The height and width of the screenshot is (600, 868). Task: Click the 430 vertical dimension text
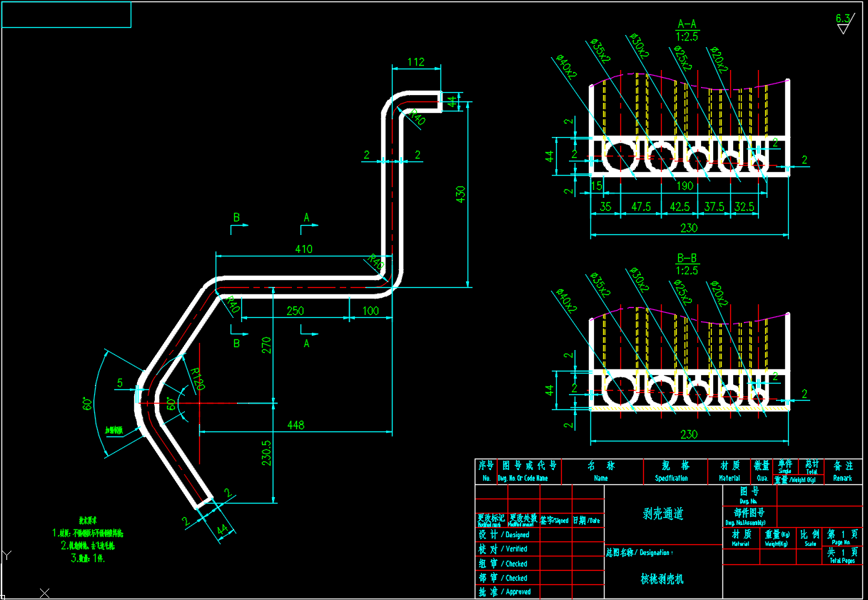(460, 194)
